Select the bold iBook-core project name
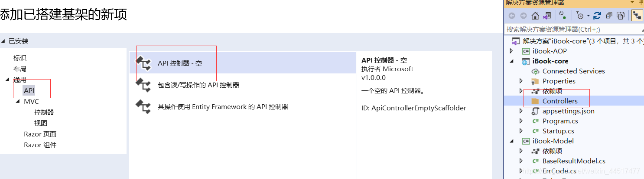 [x=550, y=61]
